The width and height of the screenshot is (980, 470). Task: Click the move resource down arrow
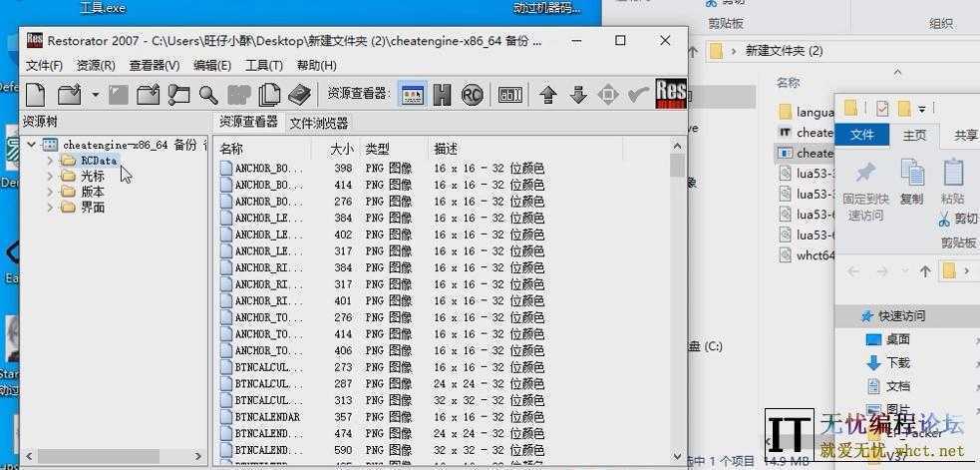point(578,95)
